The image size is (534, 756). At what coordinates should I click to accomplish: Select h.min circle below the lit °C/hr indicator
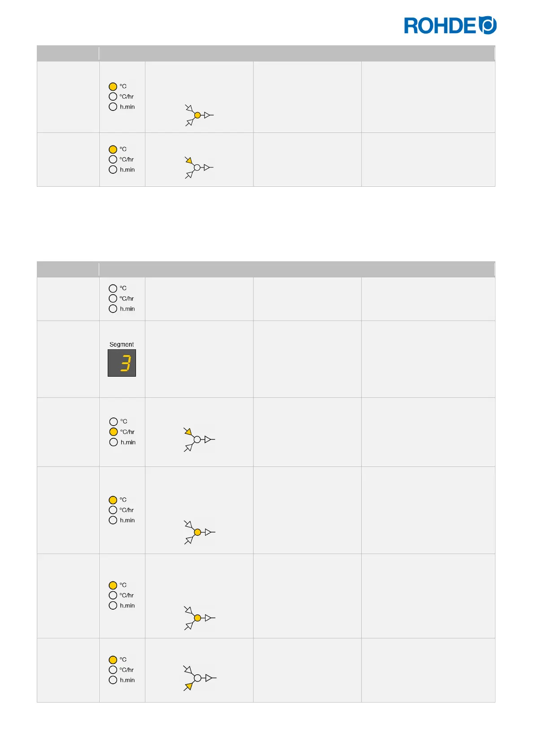click(114, 442)
